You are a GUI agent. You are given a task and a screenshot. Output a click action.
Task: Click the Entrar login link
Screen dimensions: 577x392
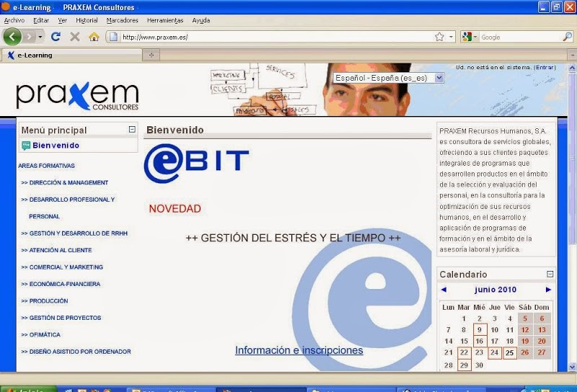(x=545, y=67)
